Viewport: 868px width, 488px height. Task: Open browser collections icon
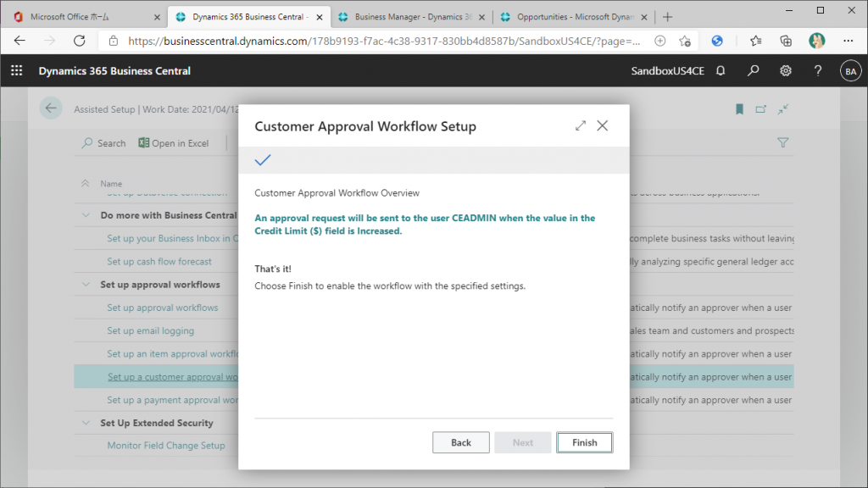tap(786, 41)
